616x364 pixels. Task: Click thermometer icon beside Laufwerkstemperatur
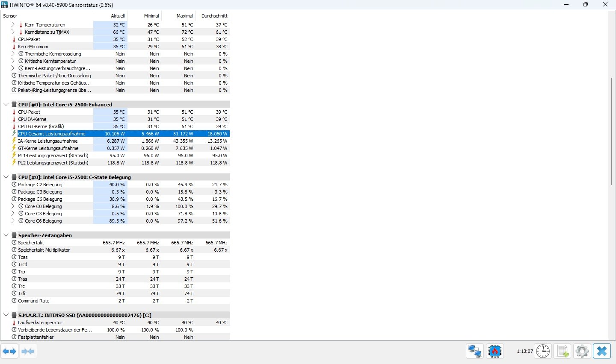pyautogui.click(x=14, y=323)
